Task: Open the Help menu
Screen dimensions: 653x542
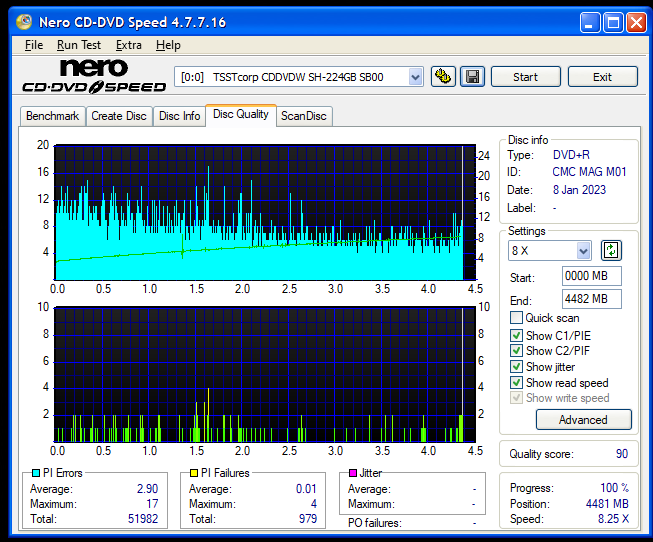Action: [168, 45]
